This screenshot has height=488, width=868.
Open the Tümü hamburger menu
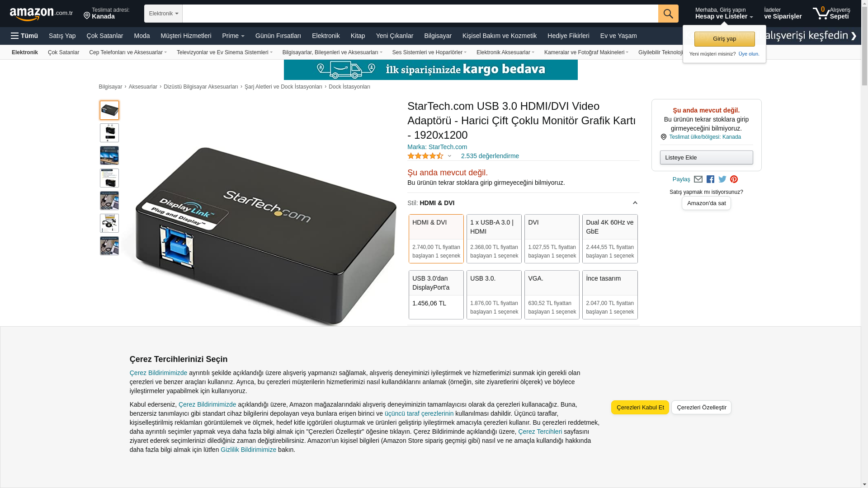click(24, 36)
